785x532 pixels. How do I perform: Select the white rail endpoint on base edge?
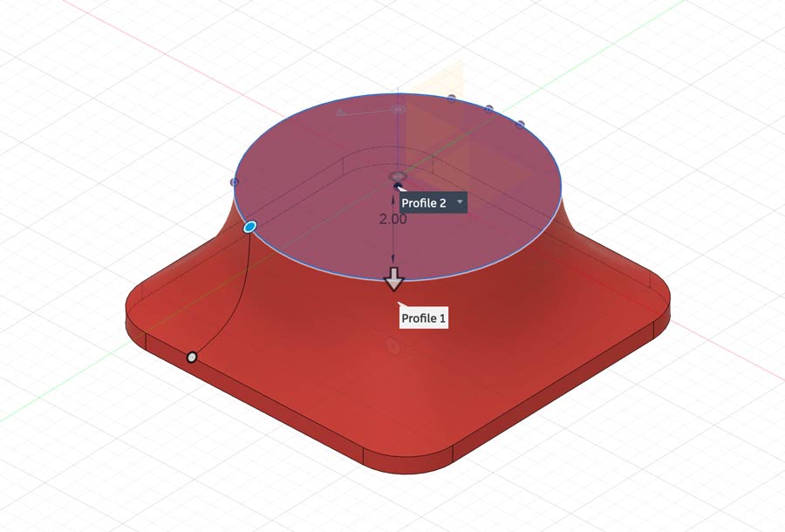coord(192,358)
